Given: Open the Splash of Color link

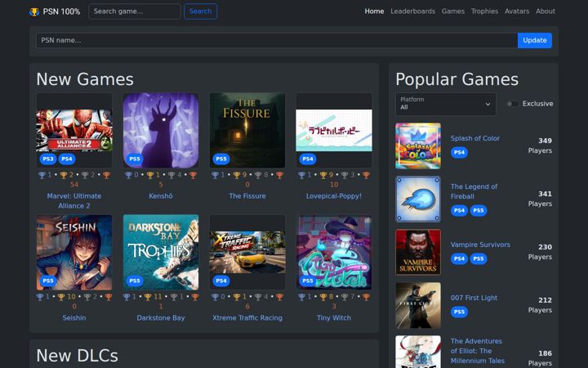Looking at the screenshot, I should tap(475, 138).
